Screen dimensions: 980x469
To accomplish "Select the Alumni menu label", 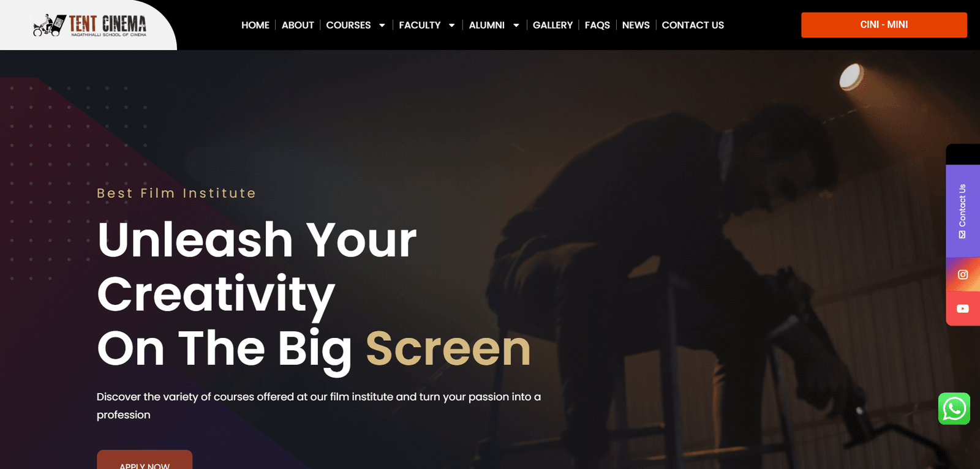I will [x=487, y=25].
